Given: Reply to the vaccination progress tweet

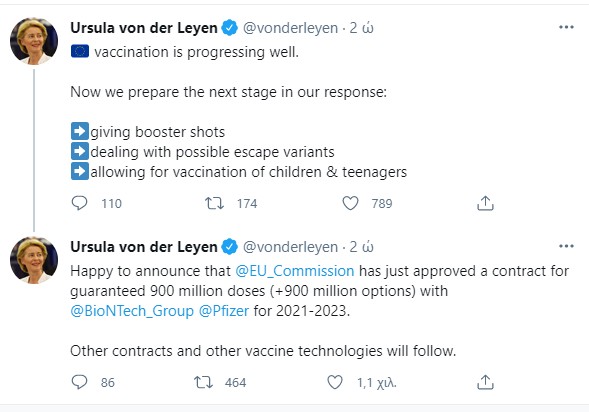Looking at the screenshot, I should pyautogui.click(x=79, y=203).
